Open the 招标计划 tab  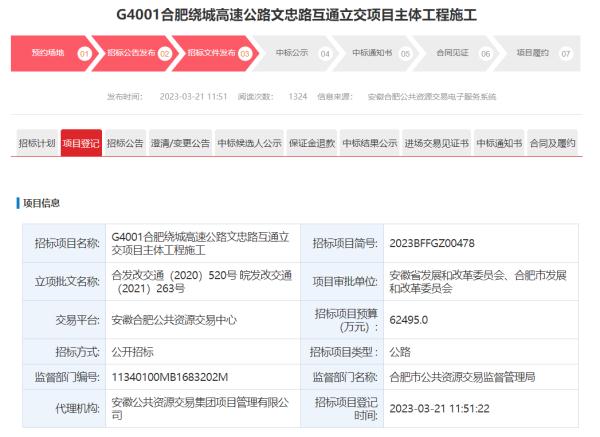[37, 143]
